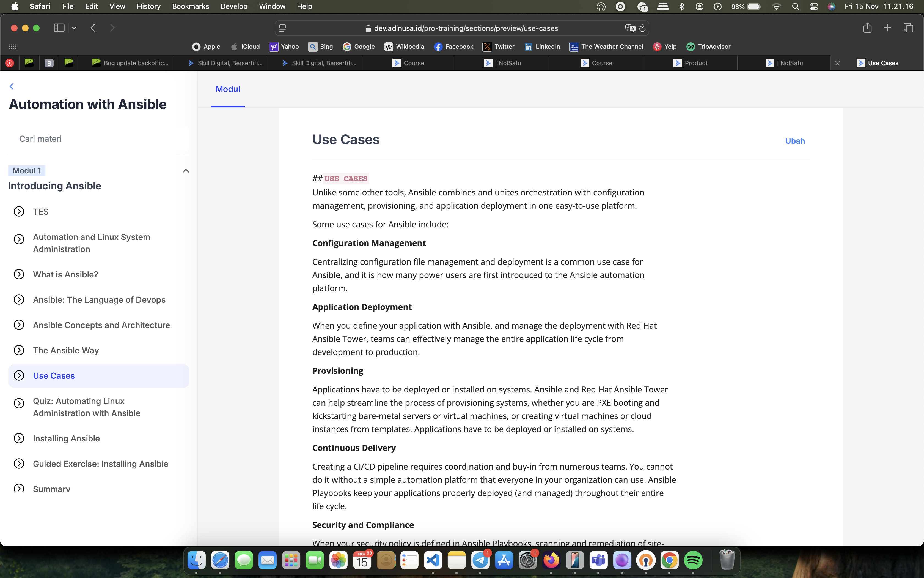Screen dimensions: 924x578
Task: Open Finder from the Dock
Action: pos(197,560)
